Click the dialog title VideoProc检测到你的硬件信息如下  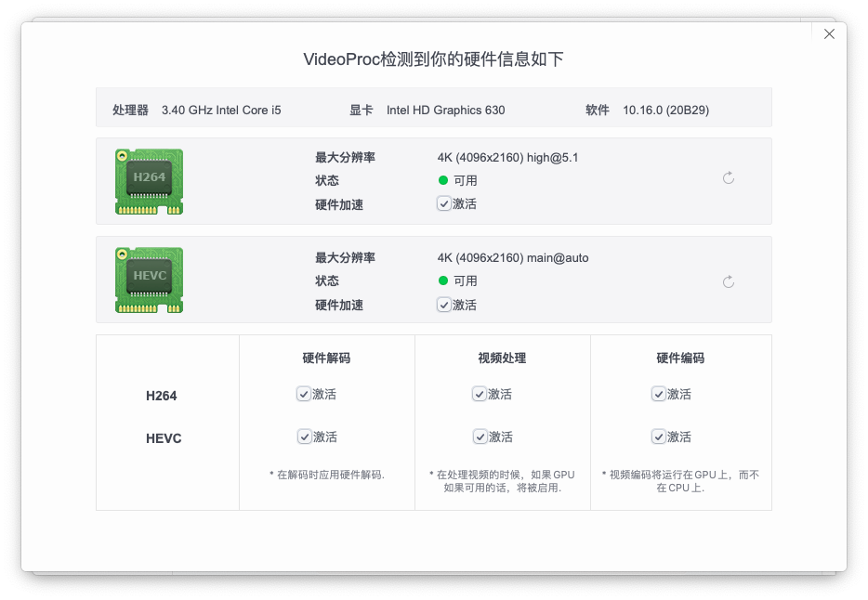pyautogui.click(x=433, y=59)
